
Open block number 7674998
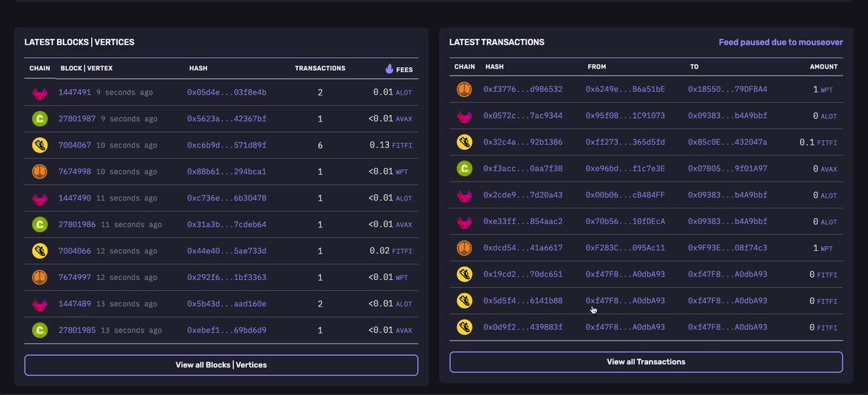point(75,171)
